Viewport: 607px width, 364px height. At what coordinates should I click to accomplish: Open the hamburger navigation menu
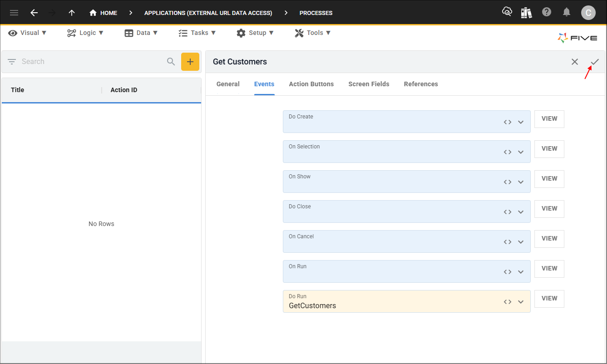click(x=14, y=13)
